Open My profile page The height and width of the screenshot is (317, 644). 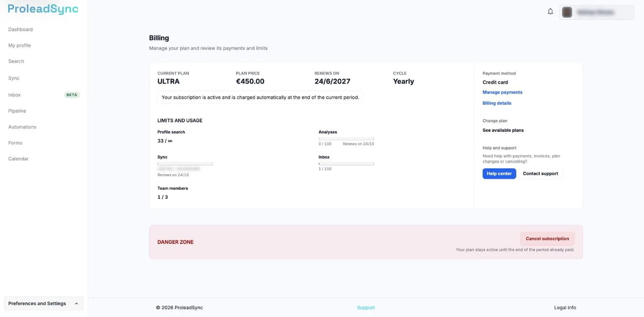tap(19, 46)
